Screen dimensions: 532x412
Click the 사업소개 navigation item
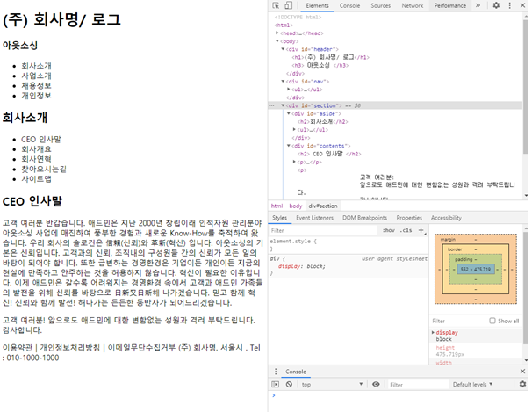click(x=36, y=76)
